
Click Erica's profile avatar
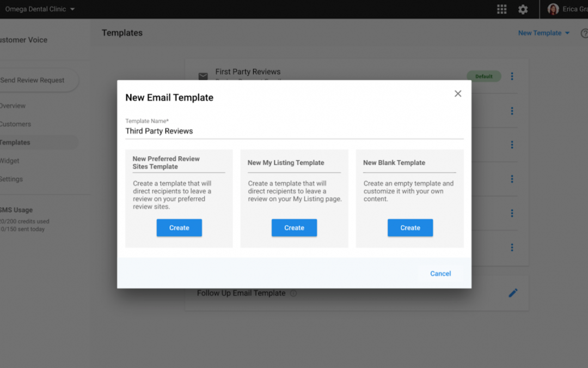pos(553,9)
